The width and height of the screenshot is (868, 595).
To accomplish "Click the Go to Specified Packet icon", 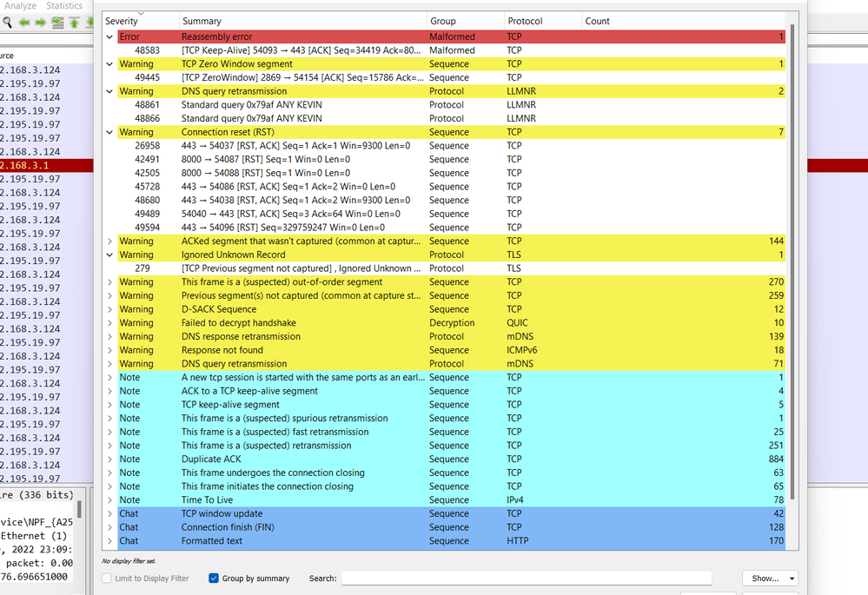I will pyautogui.click(x=57, y=22).
